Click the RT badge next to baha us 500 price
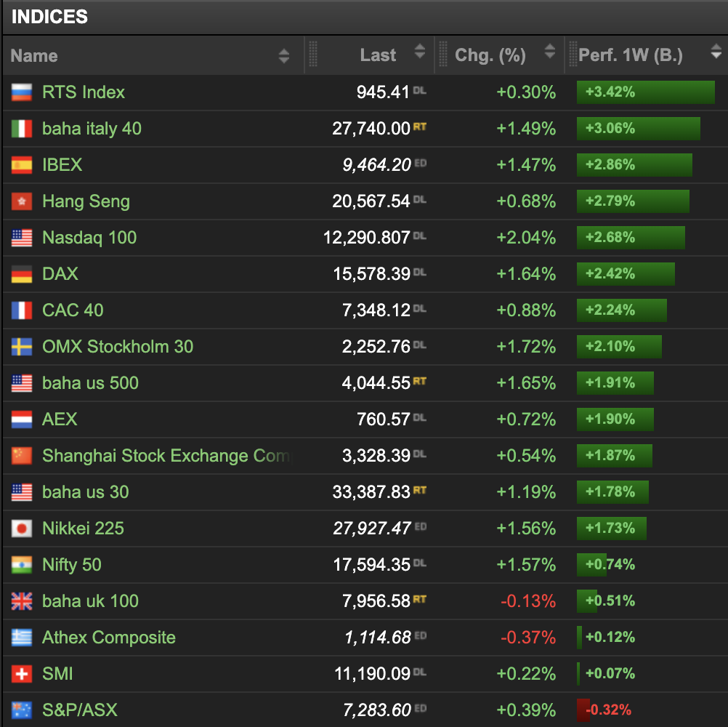Image resolution: width=728 pixels, height=727 pixels. 420,380
